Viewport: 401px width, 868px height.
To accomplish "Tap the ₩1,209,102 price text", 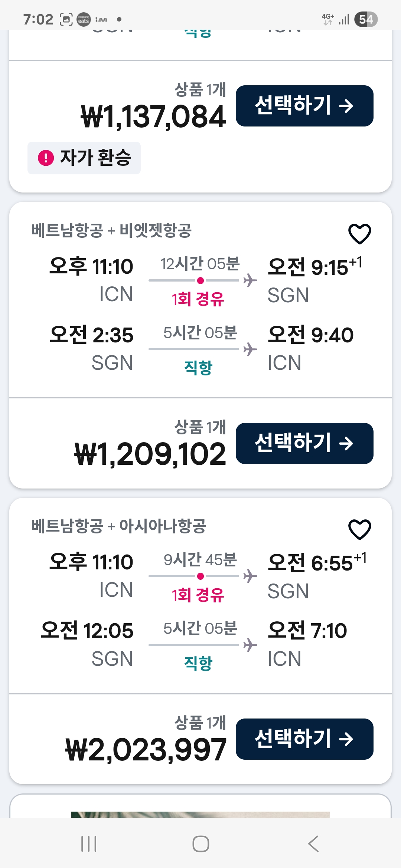I will pos(150,454).
